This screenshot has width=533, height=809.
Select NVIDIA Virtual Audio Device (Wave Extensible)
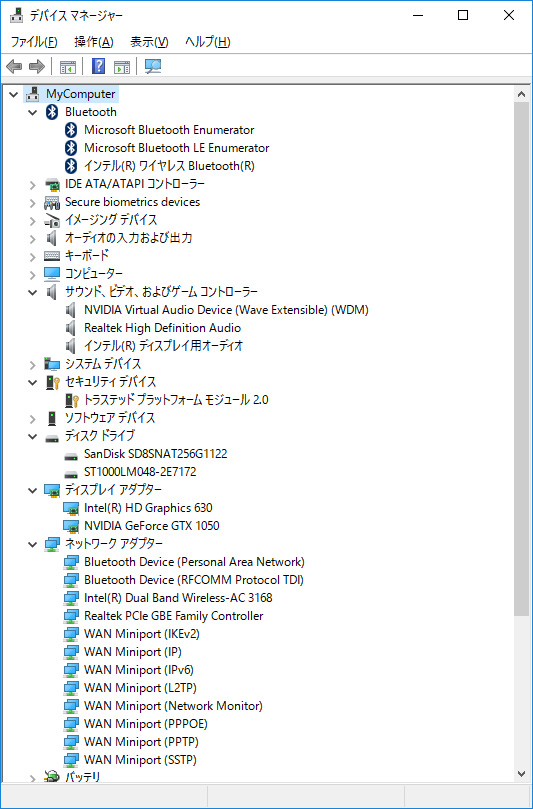coord(226,310)
